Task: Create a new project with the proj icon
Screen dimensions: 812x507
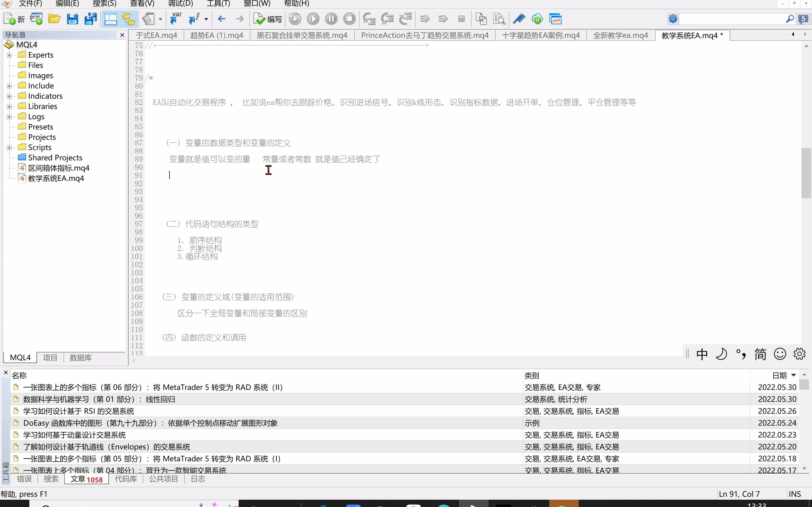Action: (x=36, y=19)
